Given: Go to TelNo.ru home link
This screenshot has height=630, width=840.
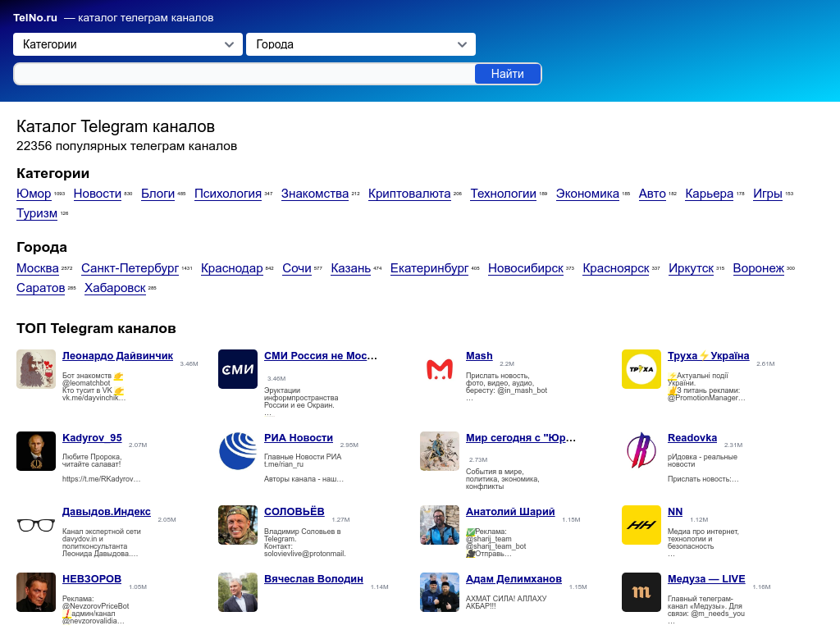Looking at the screenshot, I should (x=35, y=18).
